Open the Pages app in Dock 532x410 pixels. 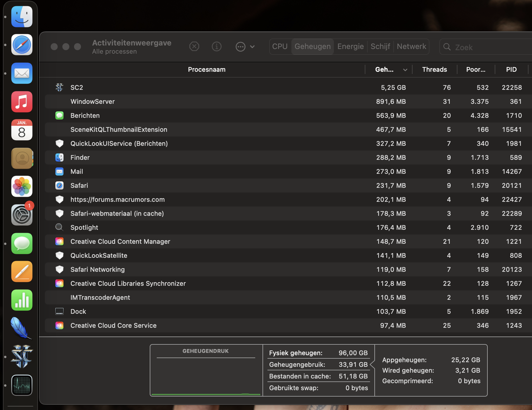pyautogui.click(x=22, y=271)
